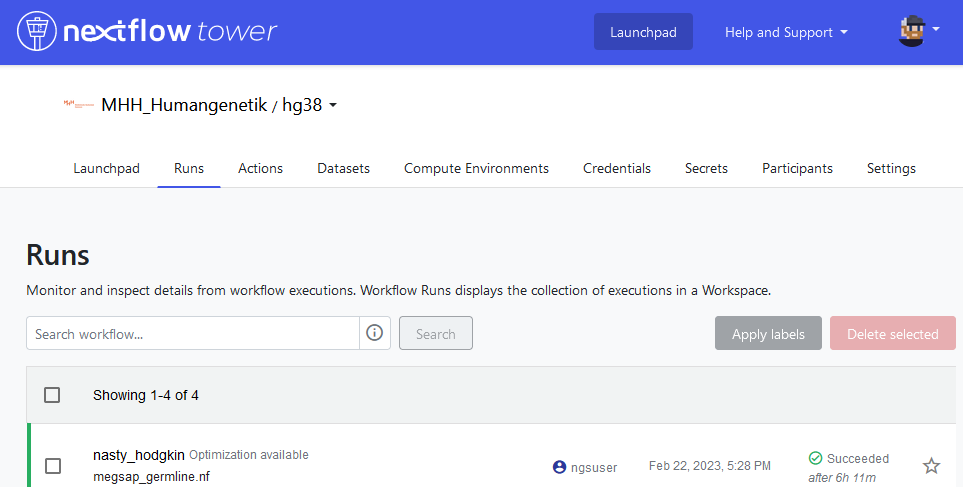Open the Compute Environments tab
963x487 pixels.
(x=476, y=168)
